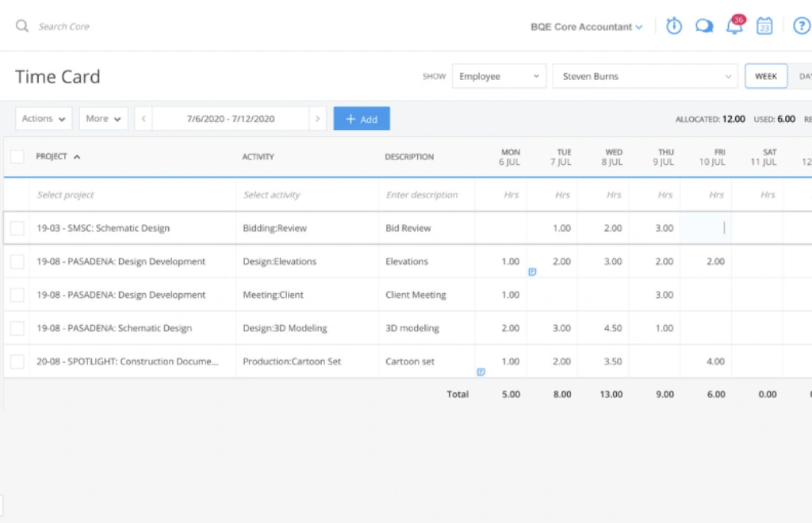Open the calendar icon in header
Viewport: 812px width, 523px height.
764,26
